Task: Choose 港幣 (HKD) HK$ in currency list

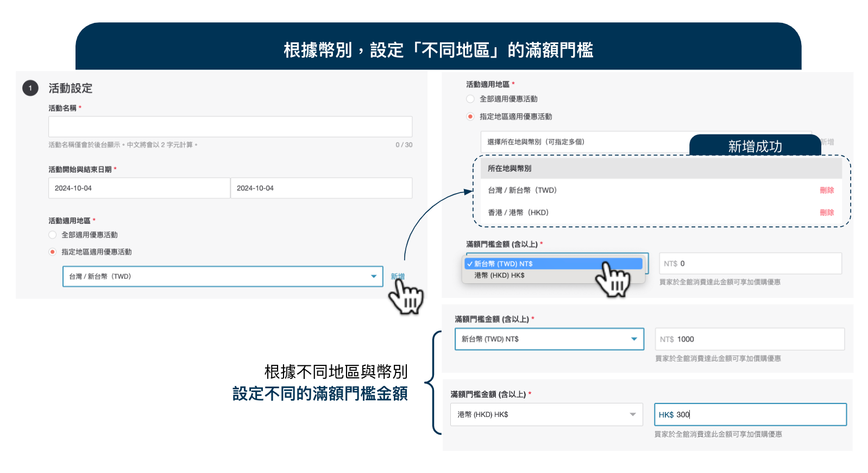Action: point(553,276)
